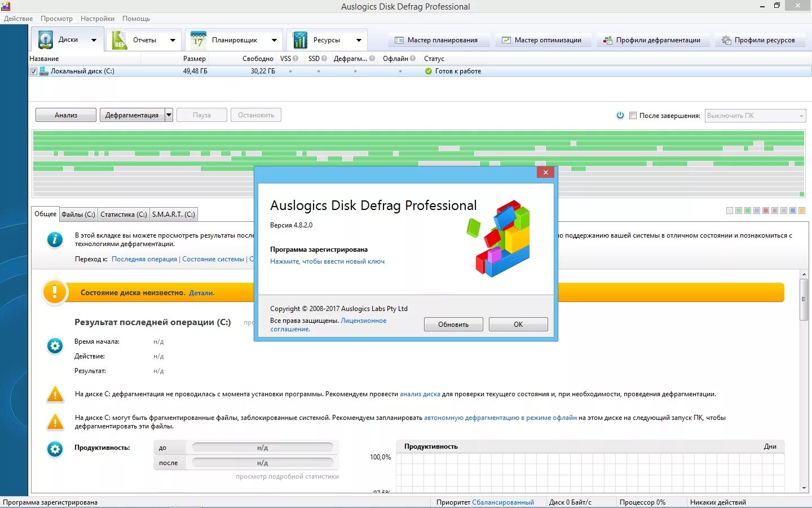
Task: Open the Просмотр menu
Action: coord(56,19)
